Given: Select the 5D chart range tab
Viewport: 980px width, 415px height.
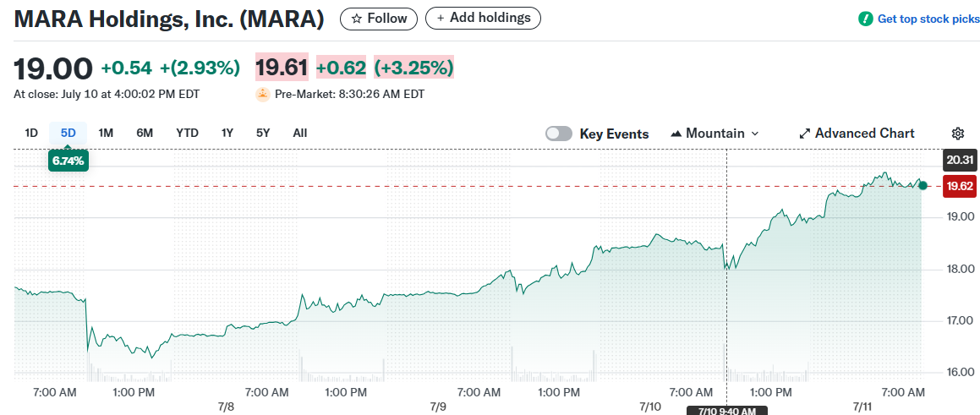Looking at the screenshot, I should coord(68,133).
